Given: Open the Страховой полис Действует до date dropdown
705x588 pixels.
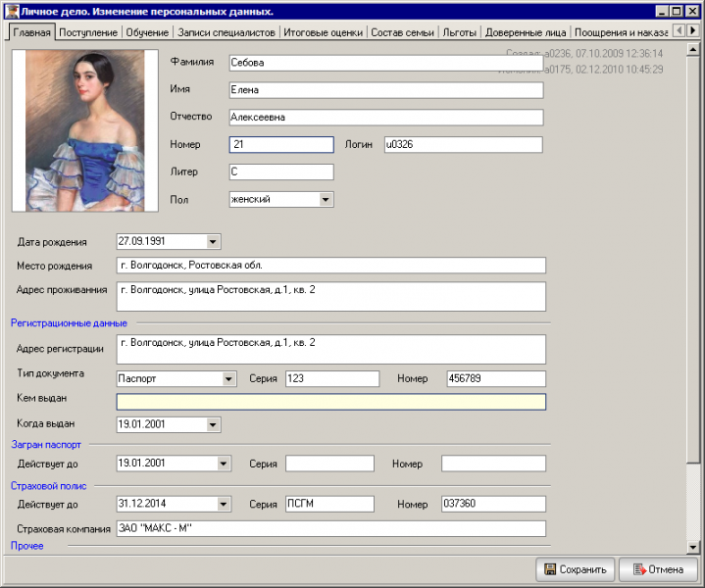Looking at the screenshot, I should (224, 505).
